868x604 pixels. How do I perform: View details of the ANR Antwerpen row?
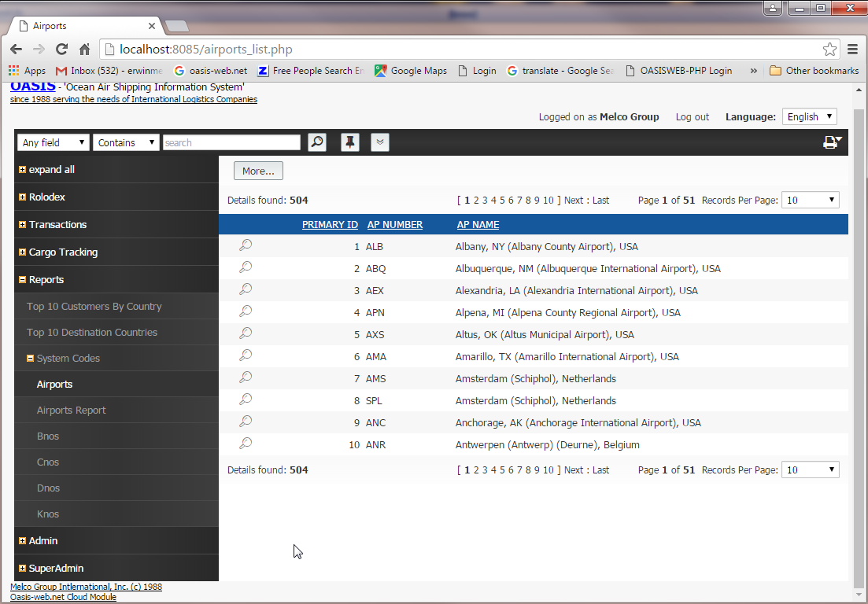point(246,444)
